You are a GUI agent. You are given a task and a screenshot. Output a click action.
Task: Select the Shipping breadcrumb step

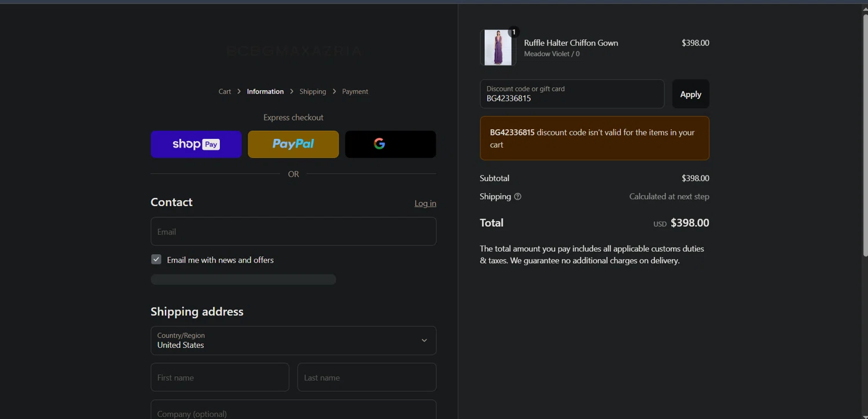312,91
